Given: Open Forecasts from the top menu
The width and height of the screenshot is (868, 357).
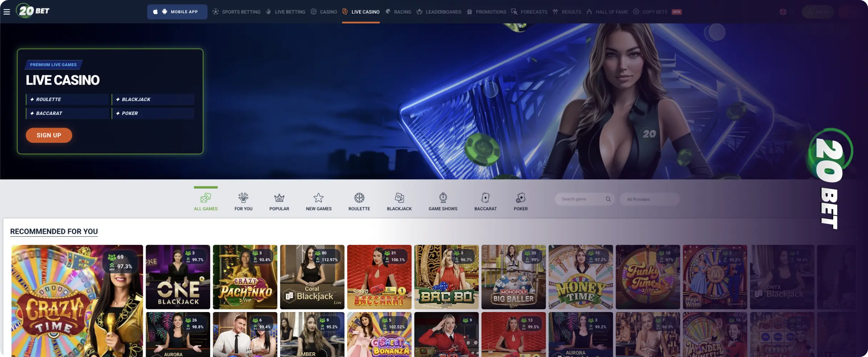Looking at the screenshot, I should pyautogui.click(x=529, y=12).
